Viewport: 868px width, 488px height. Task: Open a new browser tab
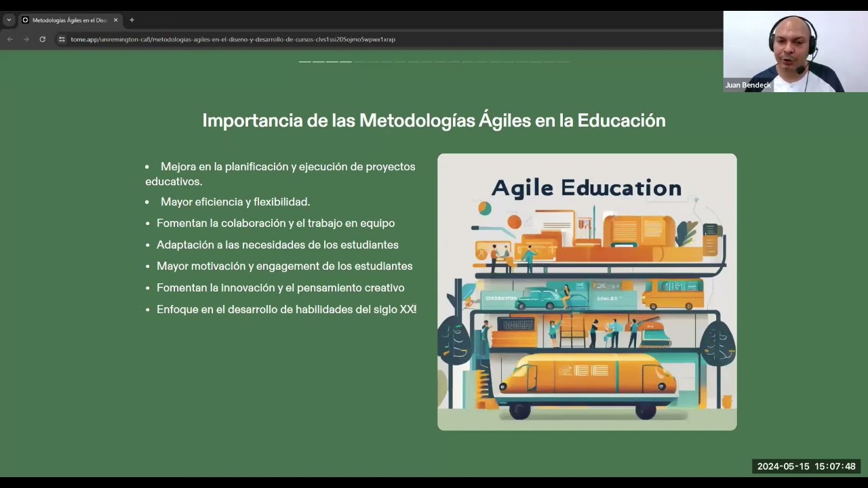coord(132,20)
